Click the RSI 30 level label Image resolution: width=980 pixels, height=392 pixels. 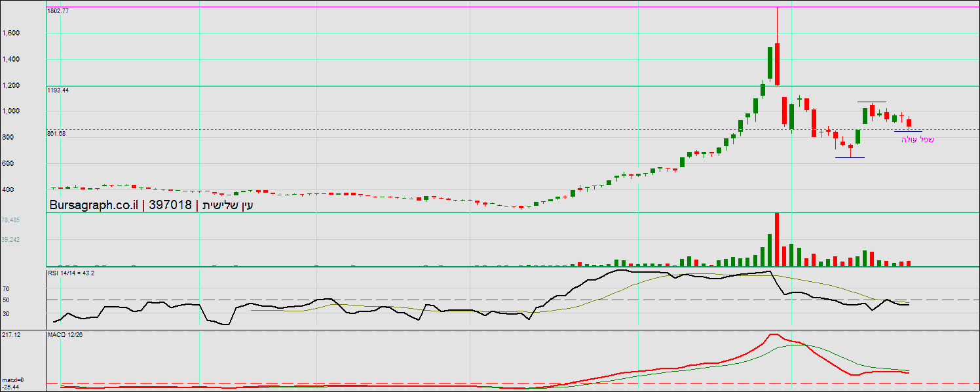(x=5, y=313)
